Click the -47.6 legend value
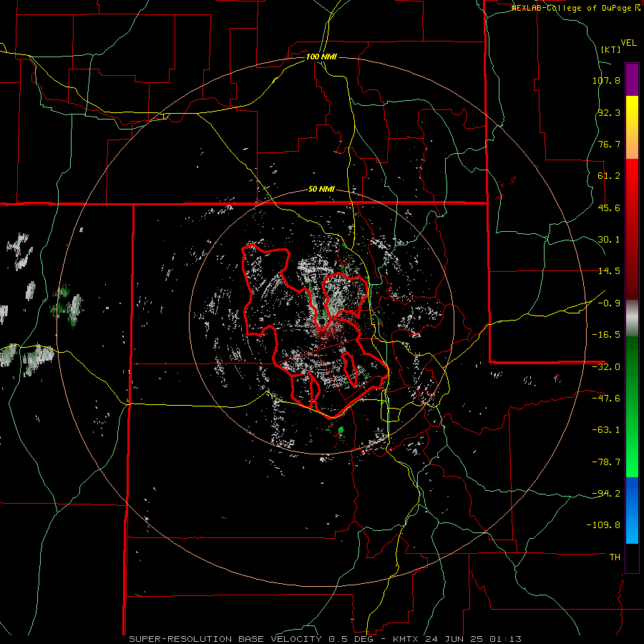 coord(606,399)
